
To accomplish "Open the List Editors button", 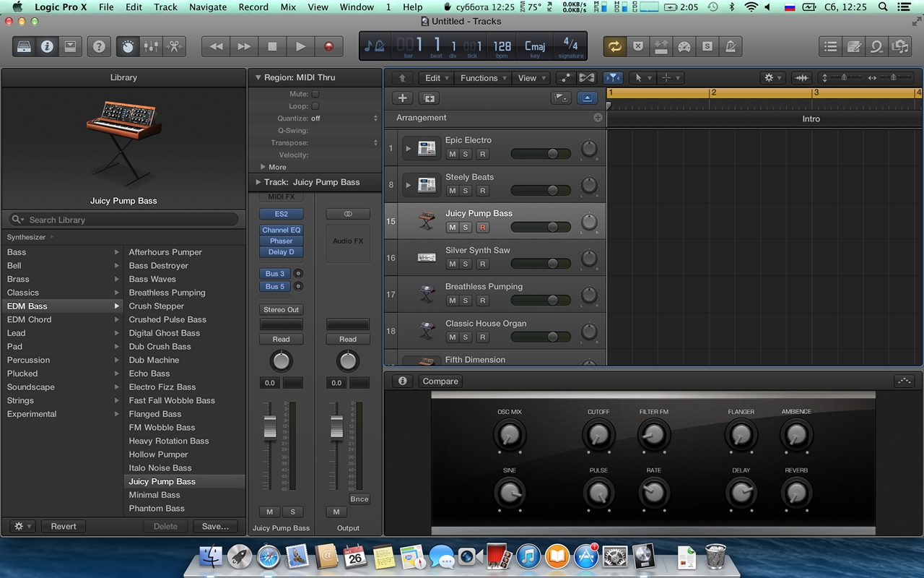I will pos(831,46).
